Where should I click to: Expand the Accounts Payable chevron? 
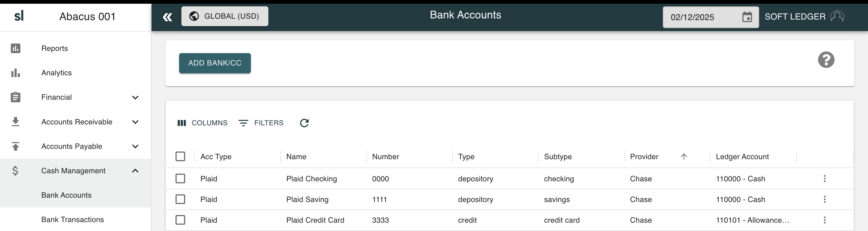click(x=135, y=146)
